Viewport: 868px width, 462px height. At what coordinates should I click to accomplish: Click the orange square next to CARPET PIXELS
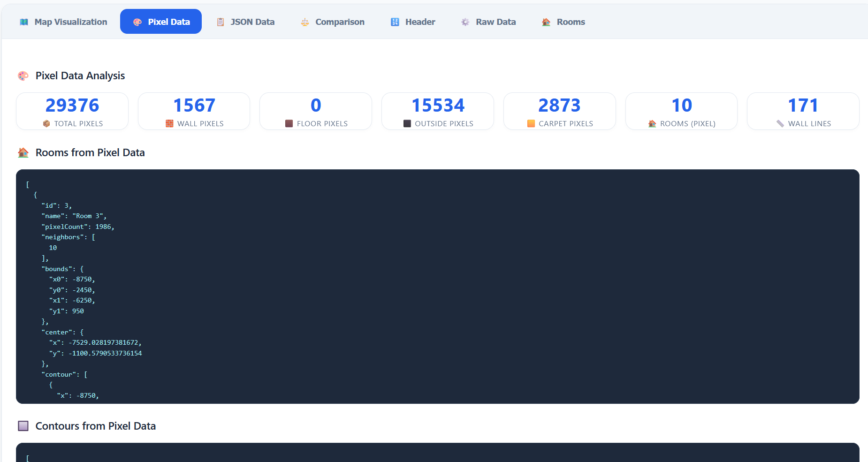[x=531, y=124]
